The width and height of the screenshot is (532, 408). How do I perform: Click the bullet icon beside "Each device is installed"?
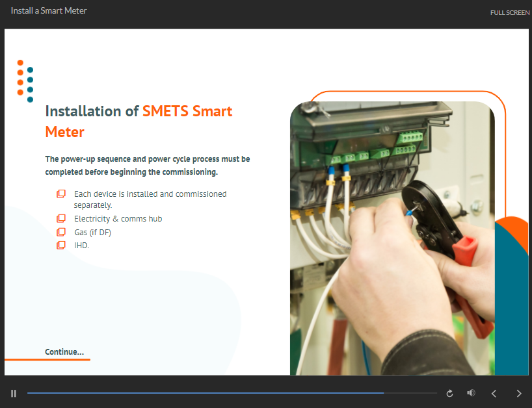pos(60,194)
